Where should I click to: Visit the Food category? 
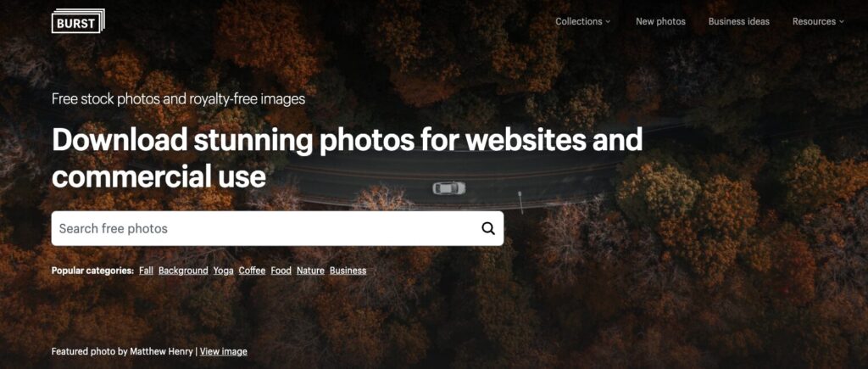281,271
